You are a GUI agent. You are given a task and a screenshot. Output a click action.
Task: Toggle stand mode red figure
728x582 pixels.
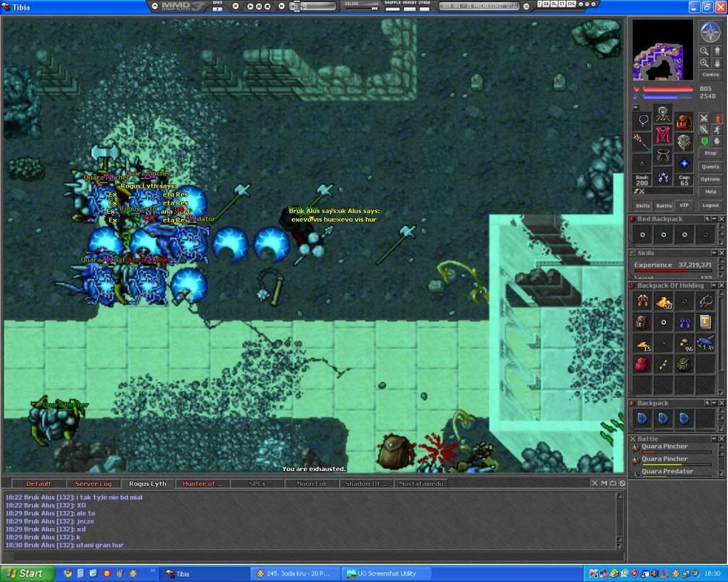(717, 119)
